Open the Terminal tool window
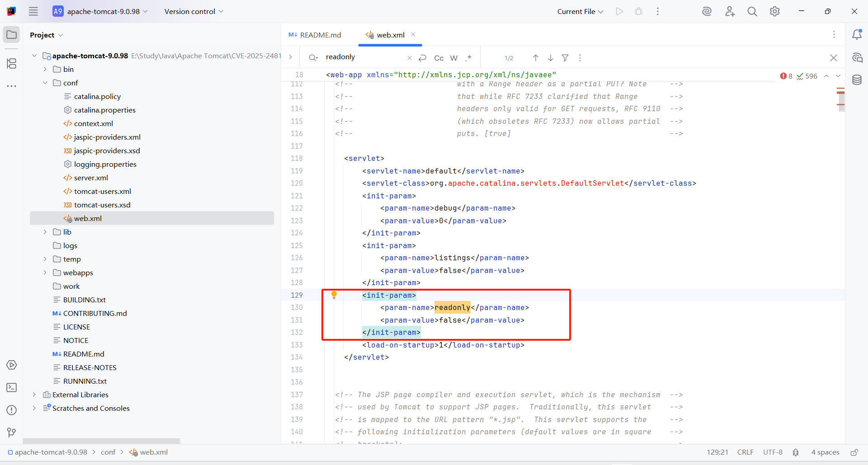This screenshot has height=465, width=868. click(12, 388)
